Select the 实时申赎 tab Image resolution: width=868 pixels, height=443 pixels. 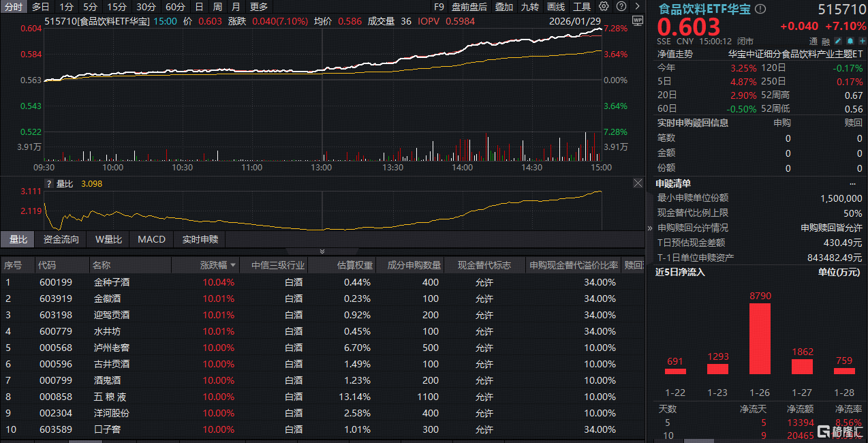pyautogui.click(x=200, y=239)
